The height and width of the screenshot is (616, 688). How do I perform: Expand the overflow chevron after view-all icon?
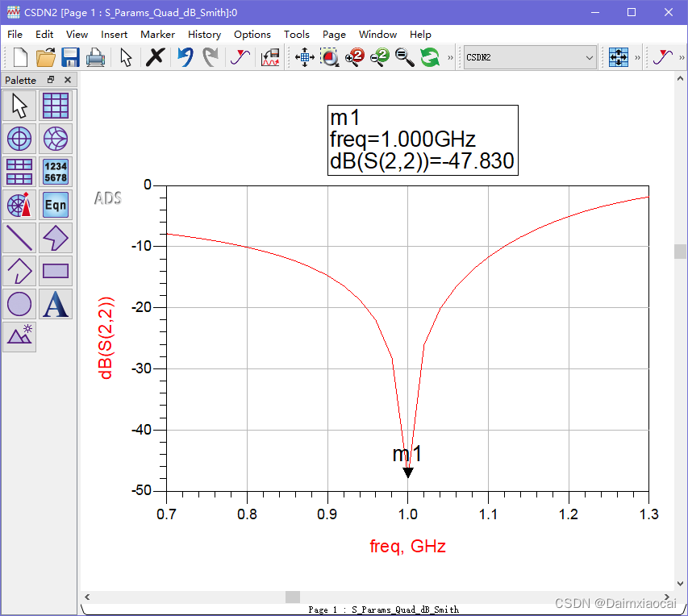pos(637,57)
